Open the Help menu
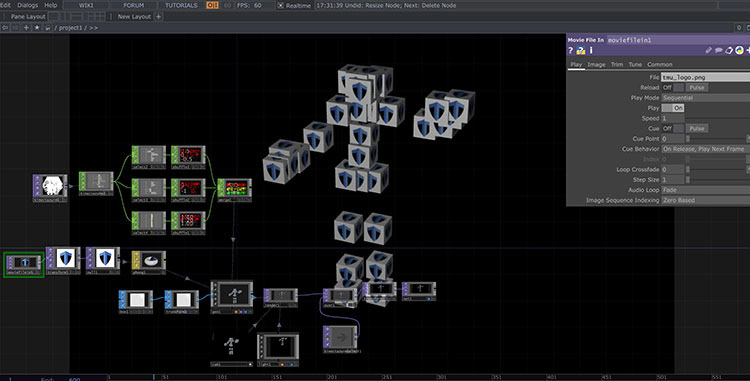 click(51, 5)
